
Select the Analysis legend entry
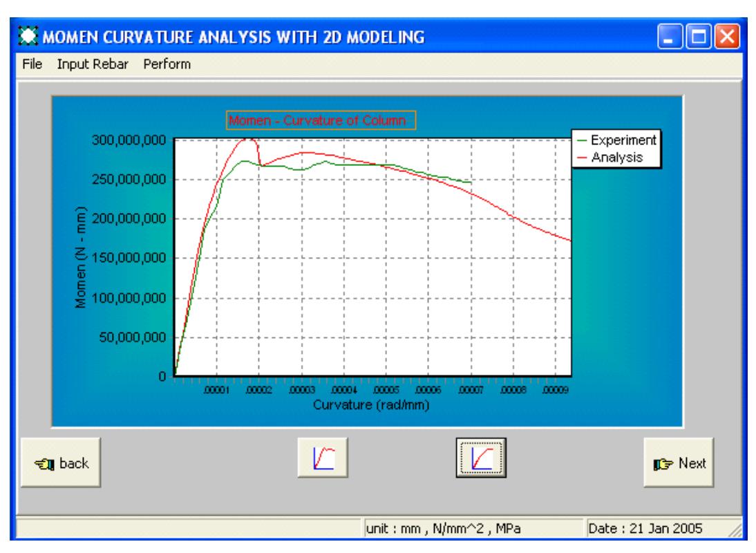coord(610,157)
